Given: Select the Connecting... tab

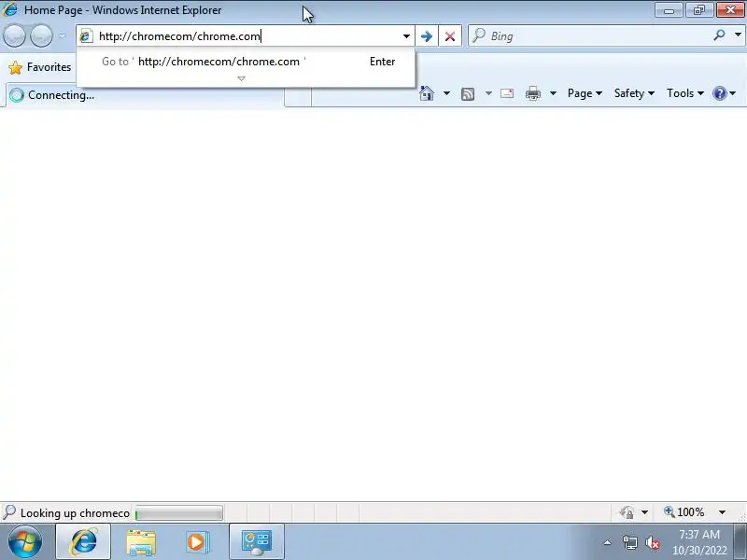Looking at the screenshot, I should click(145, 95).
